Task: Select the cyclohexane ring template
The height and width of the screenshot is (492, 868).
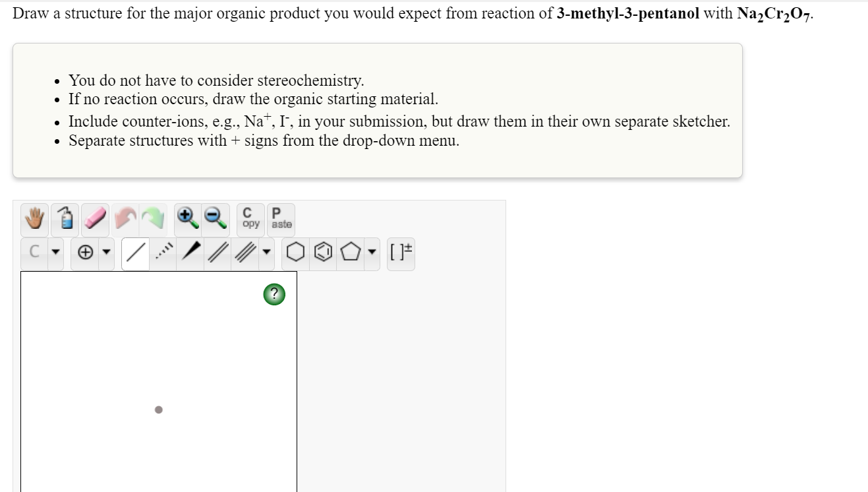Action: click(295, 253)
